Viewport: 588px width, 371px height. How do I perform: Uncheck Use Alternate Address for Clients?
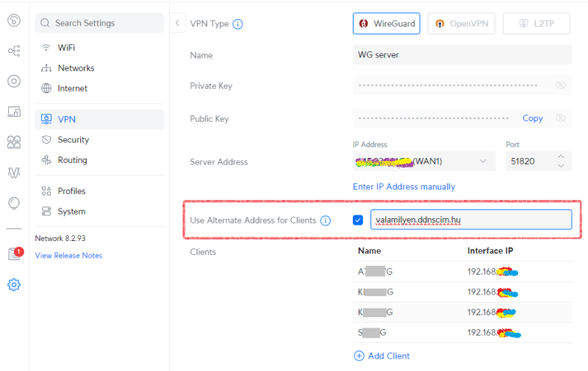[x=358, y=220]
